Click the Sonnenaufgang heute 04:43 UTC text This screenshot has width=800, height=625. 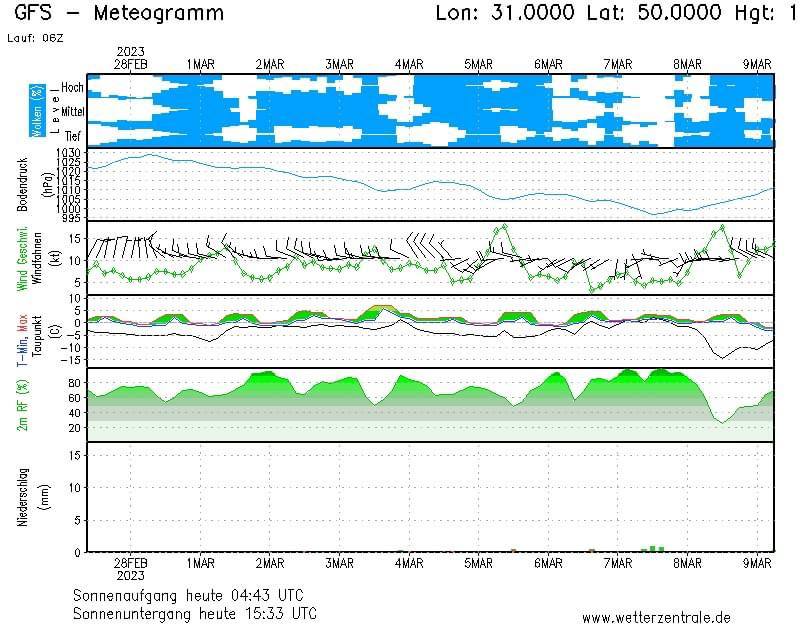click(196, 595)
